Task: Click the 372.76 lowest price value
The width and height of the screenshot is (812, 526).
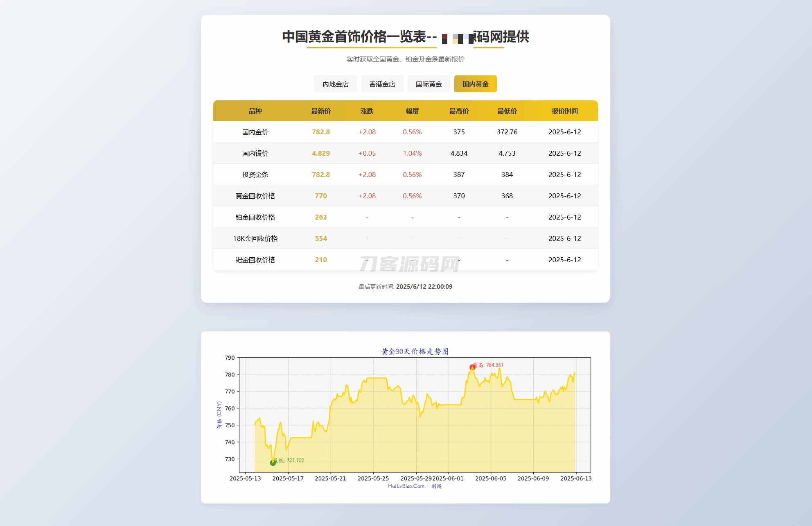Action: tap(507, 132)
